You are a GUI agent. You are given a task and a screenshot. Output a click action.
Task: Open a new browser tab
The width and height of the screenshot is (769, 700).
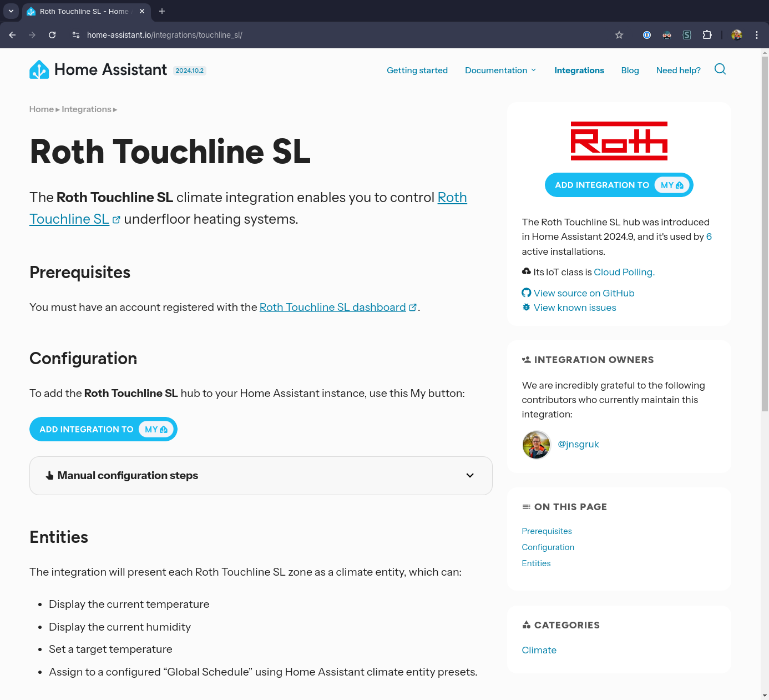coord(162,11)
